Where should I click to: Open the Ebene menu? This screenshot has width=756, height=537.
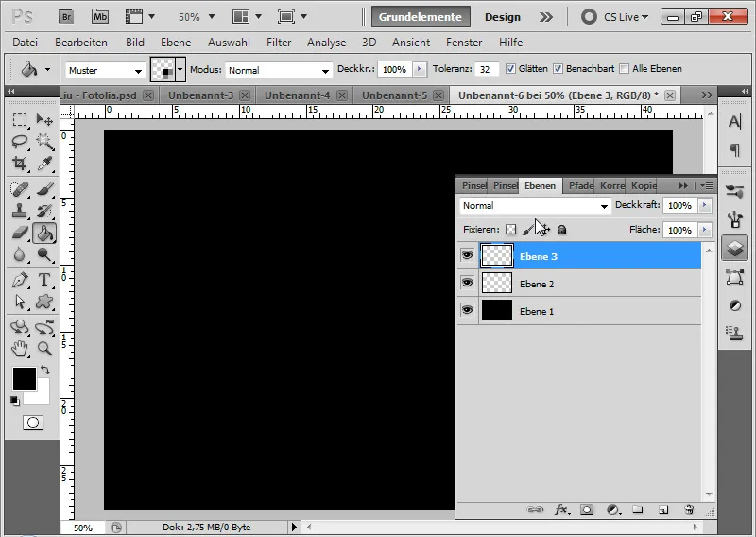click(176, 43)
